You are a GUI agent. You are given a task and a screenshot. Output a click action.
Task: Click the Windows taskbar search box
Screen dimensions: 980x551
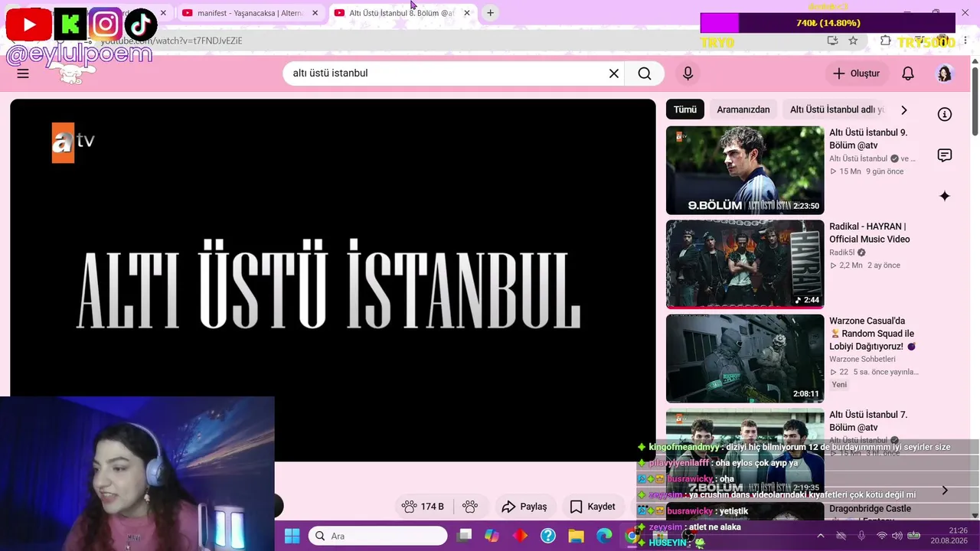pos(378,536)
